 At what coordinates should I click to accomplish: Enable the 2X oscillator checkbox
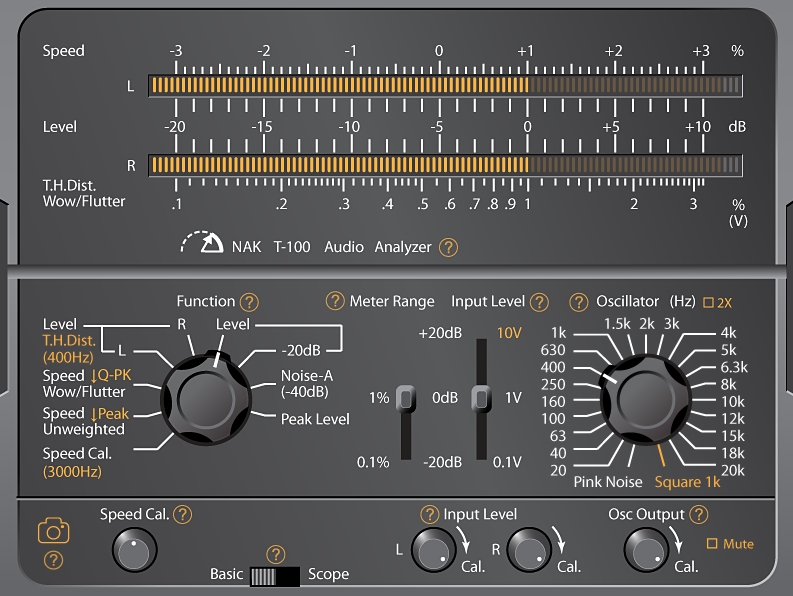709,302
